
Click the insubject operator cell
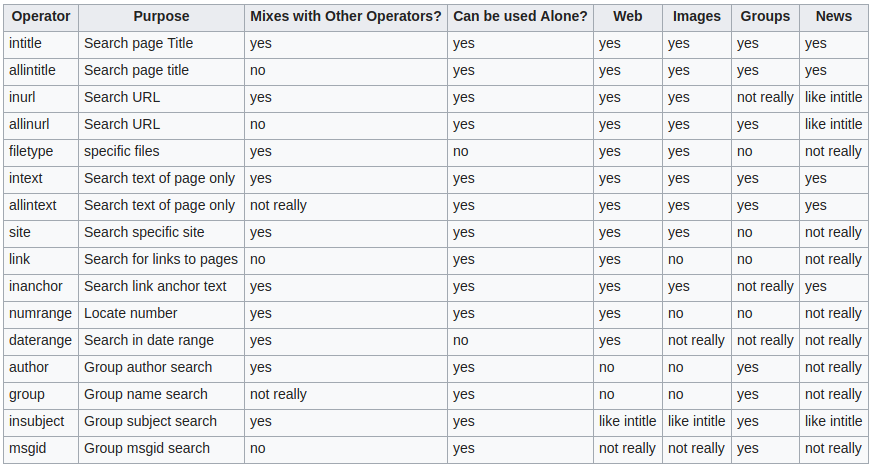(x=41, y=422)
